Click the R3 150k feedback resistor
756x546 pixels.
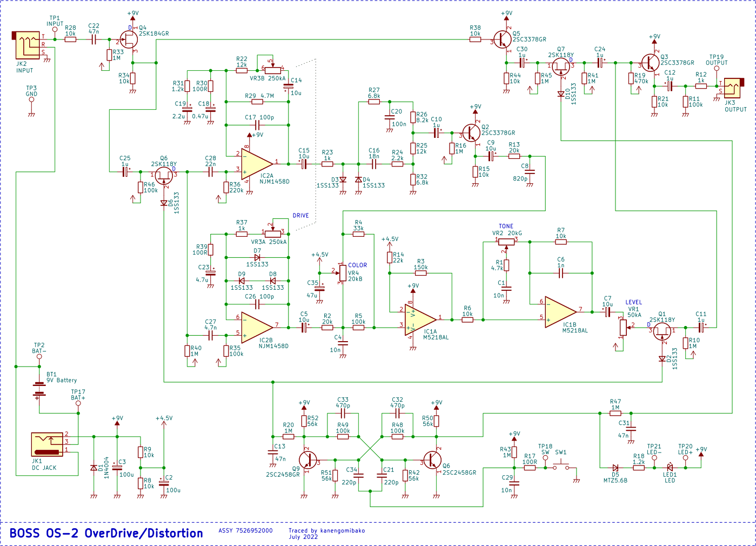point(420,273)
